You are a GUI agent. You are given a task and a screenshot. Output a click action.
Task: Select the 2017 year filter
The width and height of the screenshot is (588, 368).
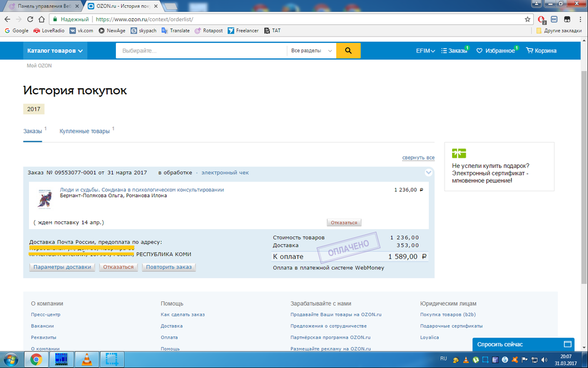pos(34,109)
